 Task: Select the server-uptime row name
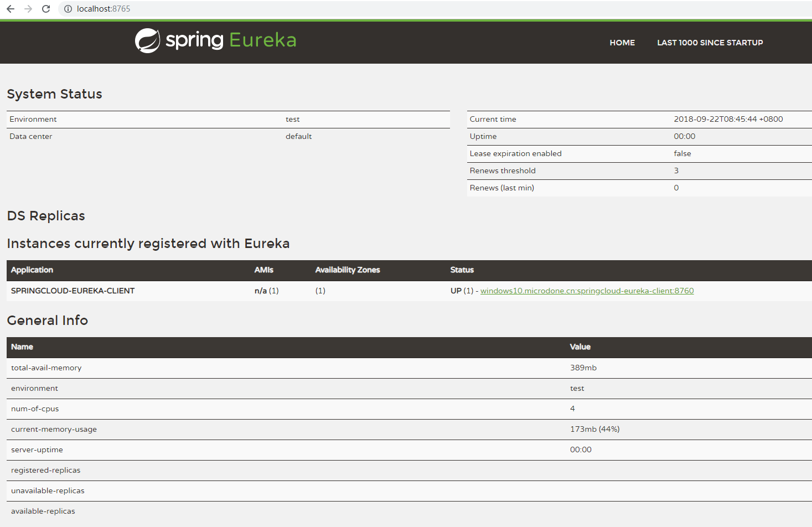click(x=37, y=449)
